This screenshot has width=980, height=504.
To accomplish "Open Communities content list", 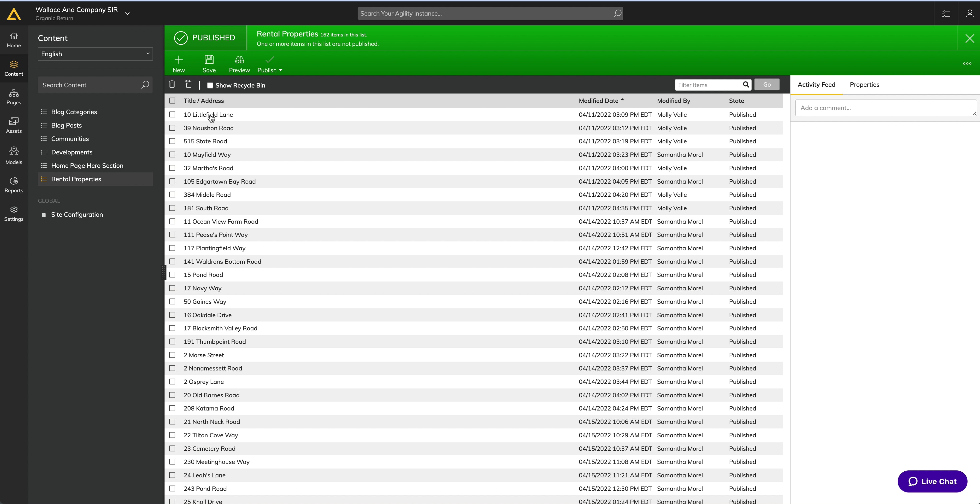I will [x=70, y=138].
